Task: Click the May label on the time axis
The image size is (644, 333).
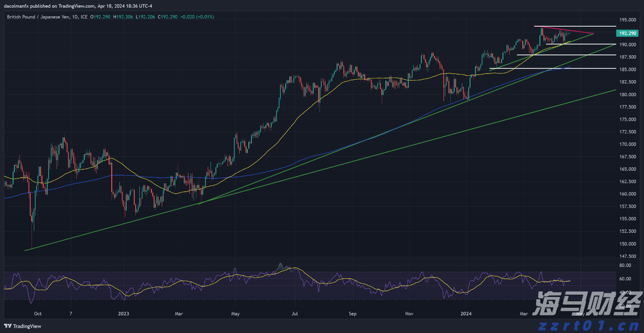Action: 235,314
